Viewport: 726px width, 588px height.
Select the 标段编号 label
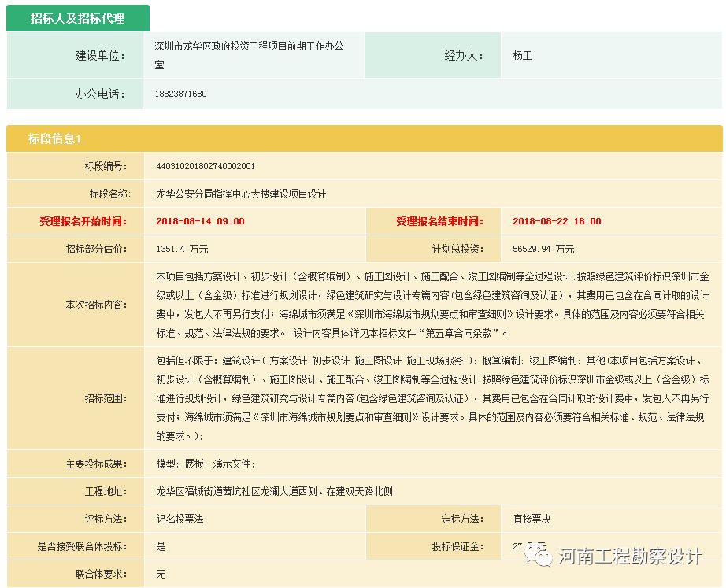[106, 166]
